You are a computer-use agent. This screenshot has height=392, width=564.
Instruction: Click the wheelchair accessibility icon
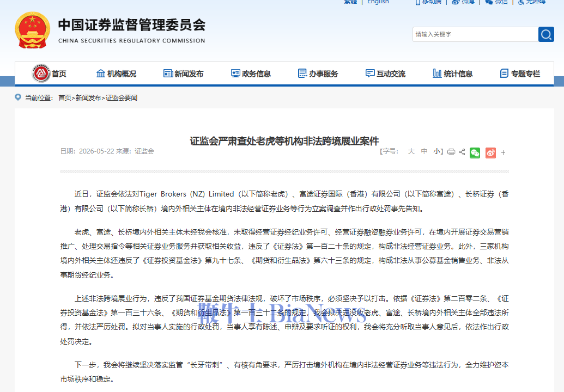click(x=521, y=2)
